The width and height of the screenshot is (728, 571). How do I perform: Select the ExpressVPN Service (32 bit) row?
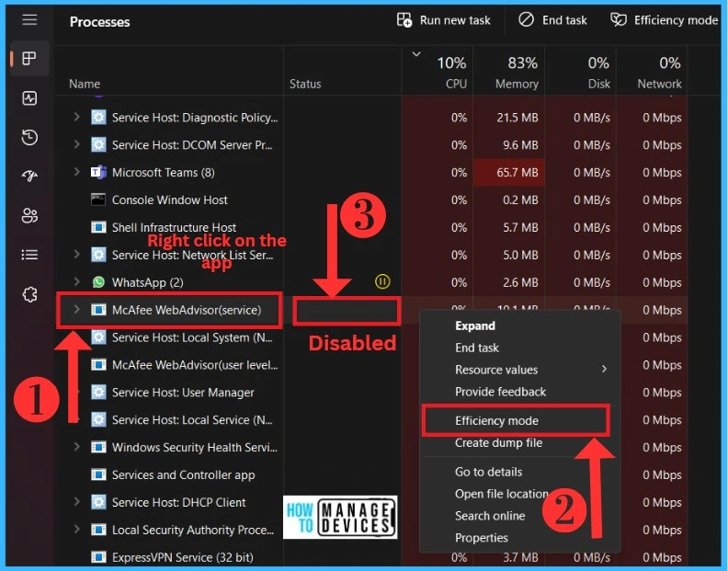click(x=370, y=556)
